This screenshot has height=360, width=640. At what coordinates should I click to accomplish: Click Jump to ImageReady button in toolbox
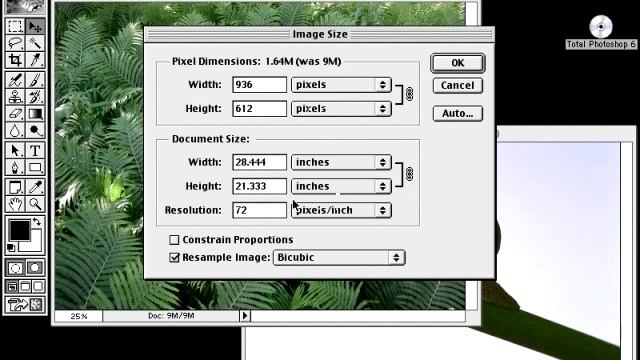25,304
